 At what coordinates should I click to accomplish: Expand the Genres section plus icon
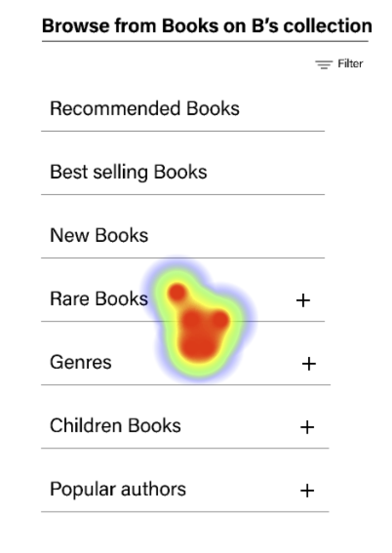(x=309, y=364)
